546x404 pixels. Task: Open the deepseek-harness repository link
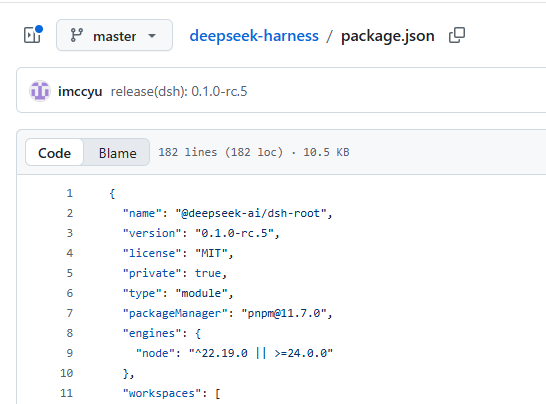tap(254, 36)
